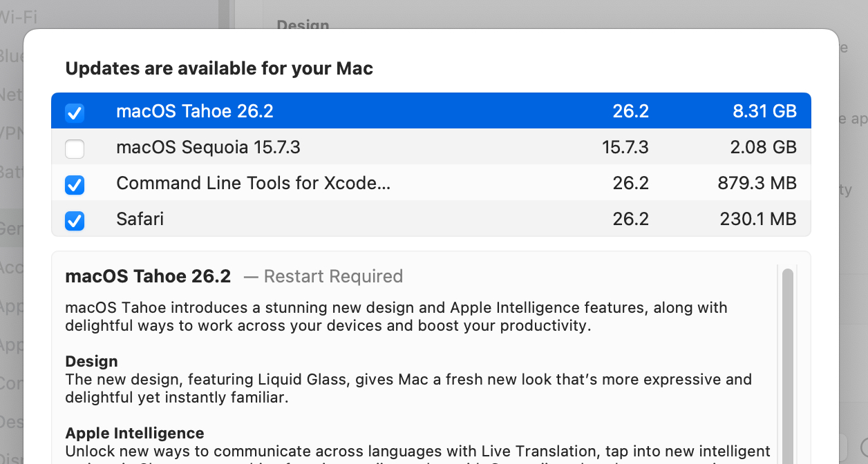Screen dimensions: 868x464
Task: Click the 8.31 GB size value
Action: coord(764,111)
